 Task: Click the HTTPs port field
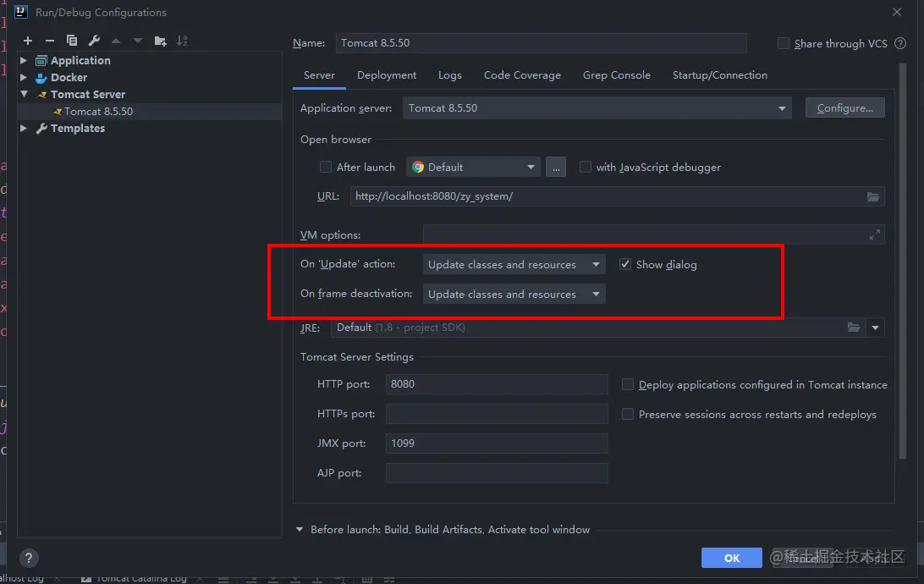coord(497,414)
